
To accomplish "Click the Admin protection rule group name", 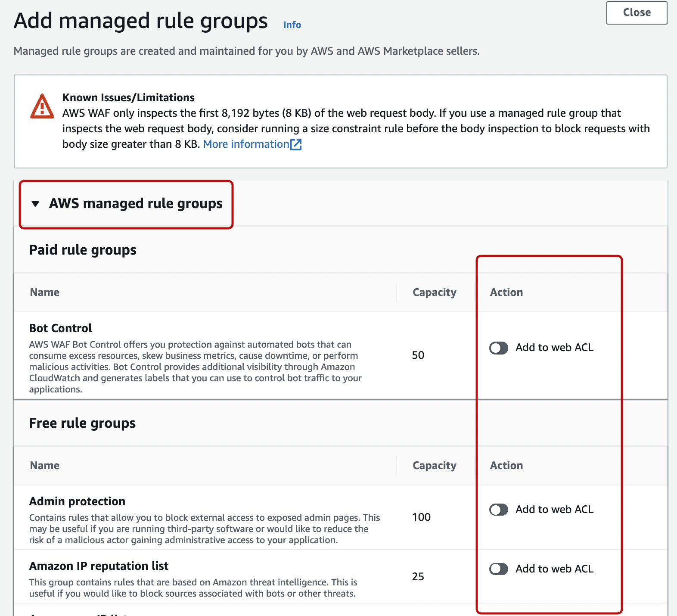I will pyautogui.click(x=78, y=501).
